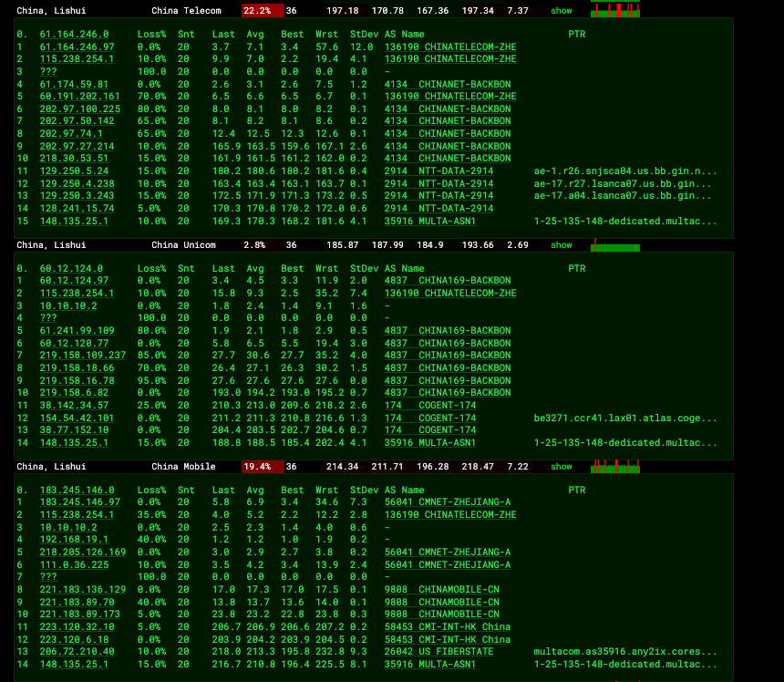Open AS link 2914 NTT-DATA-2914 for 129.250.5.24
The height and width of the screenshot is (682, 784).
pos(439,170)
